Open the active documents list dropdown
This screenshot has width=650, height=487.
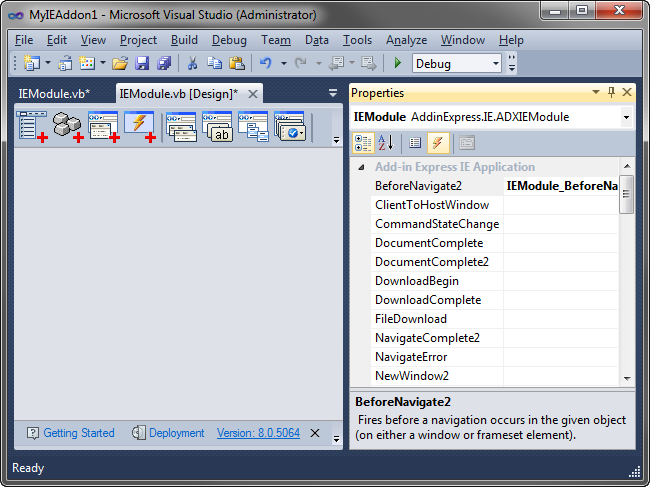pos(332,93)
